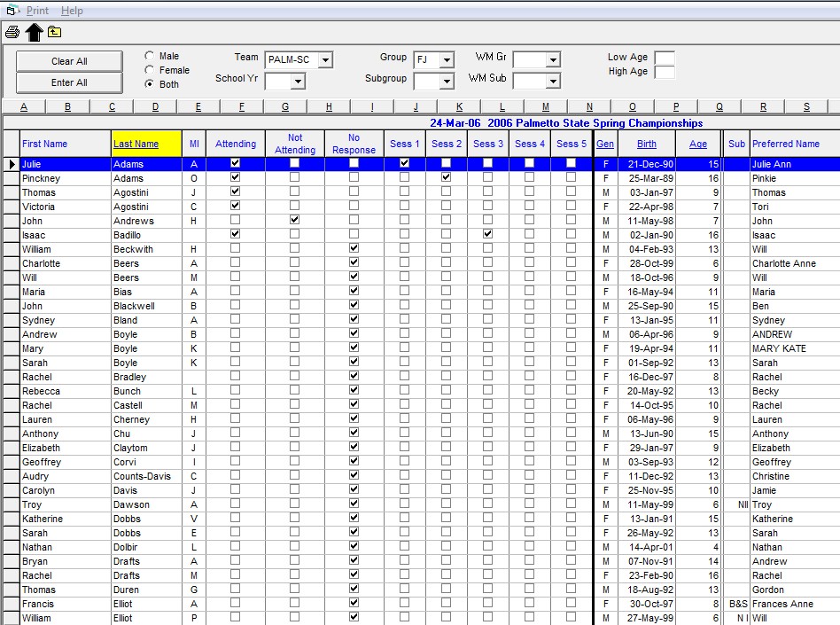This screenshot has width=840, height=625.
Task: Open the Print menu
Action: pyautogui.click(x=37, y=11)
